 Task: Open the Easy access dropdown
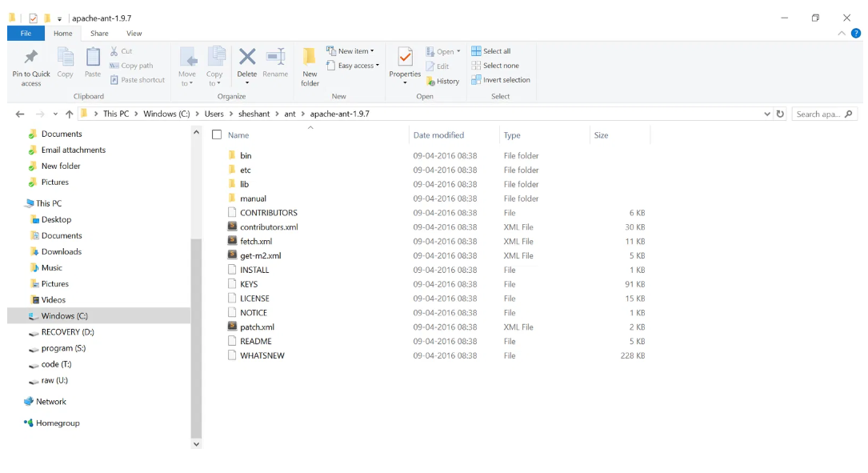pyautogui.click(x=354, y=66)
